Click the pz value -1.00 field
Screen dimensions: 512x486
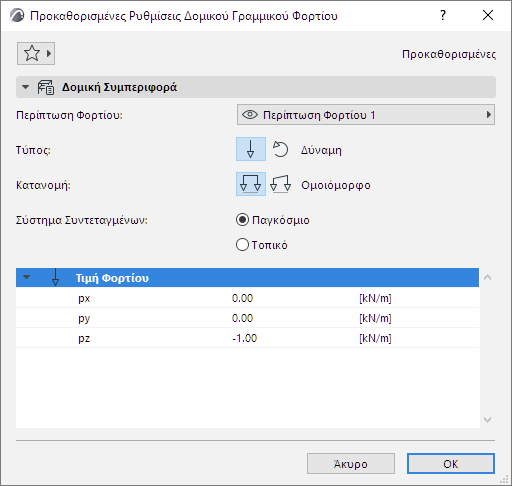coord(245,338)
